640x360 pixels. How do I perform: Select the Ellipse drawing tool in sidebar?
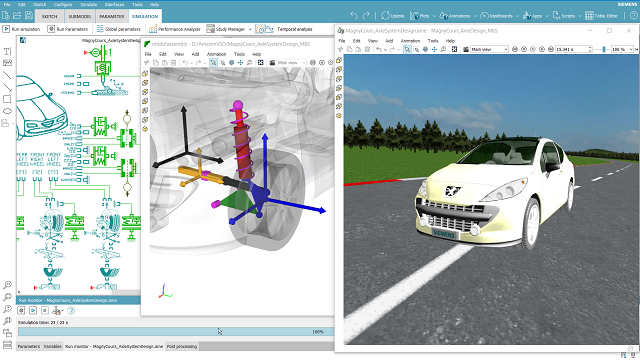(7, 111)
